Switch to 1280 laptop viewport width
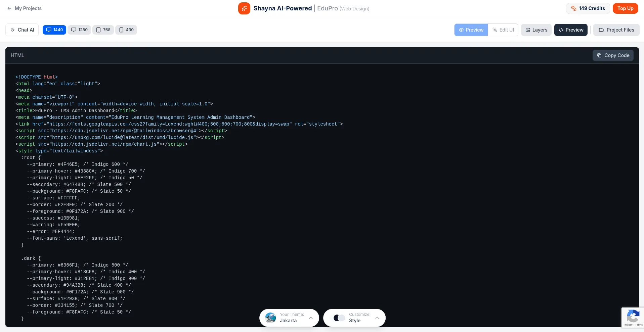The image size is (644, 332). coord(79,30)
